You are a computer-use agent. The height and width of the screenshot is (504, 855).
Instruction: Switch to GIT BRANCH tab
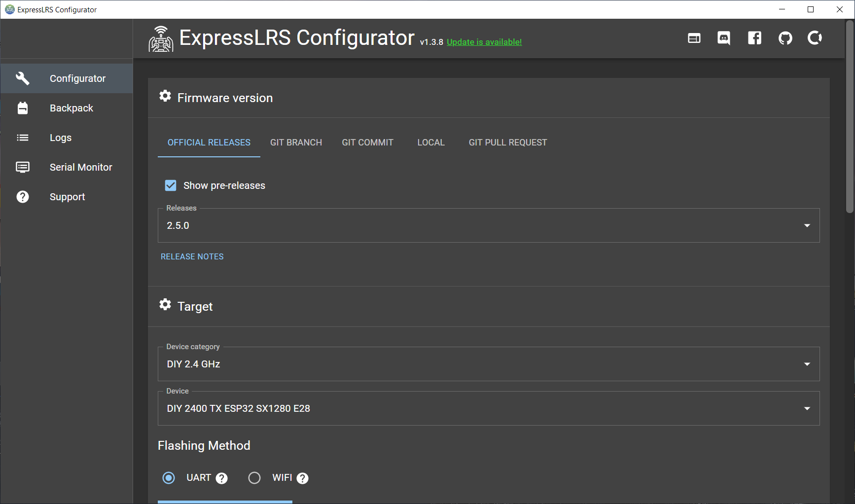(296, 143)
